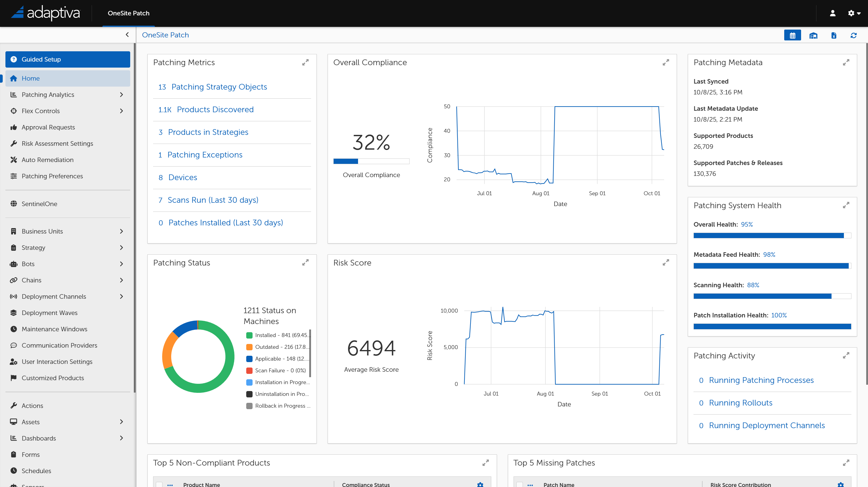Expand the Patching System Health widget
This screenshot has width=868, height=487.
pos(846,205)
